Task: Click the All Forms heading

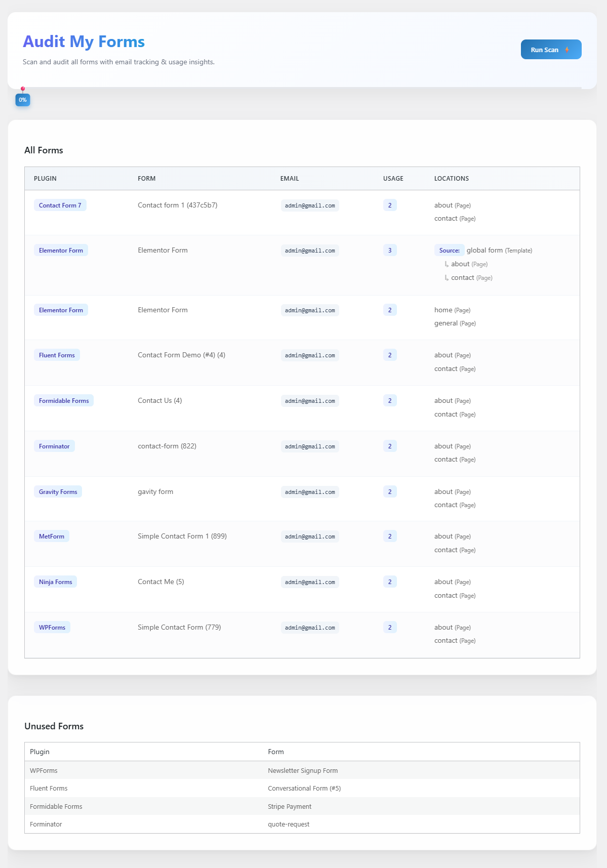Action: (44, 150)
